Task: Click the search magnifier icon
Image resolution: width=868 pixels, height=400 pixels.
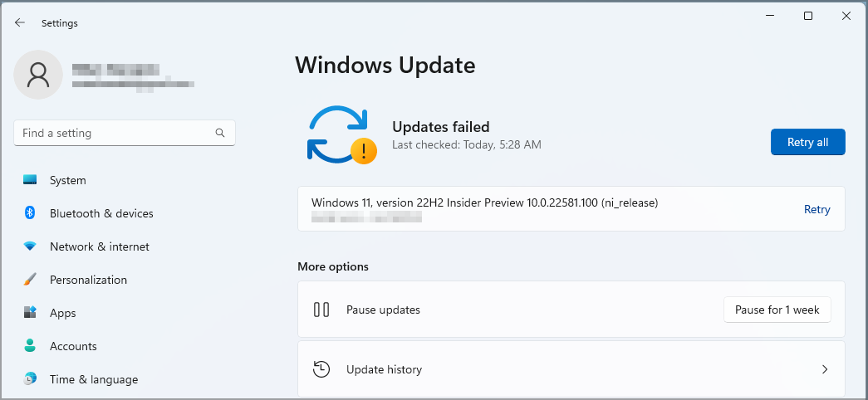Action: pos(220,133)
